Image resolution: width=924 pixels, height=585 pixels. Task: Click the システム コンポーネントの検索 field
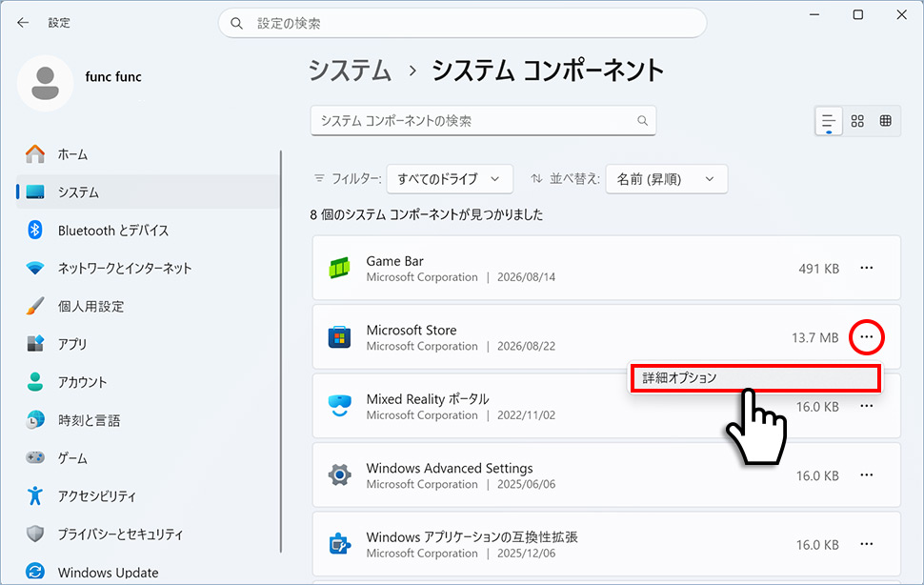483,121
